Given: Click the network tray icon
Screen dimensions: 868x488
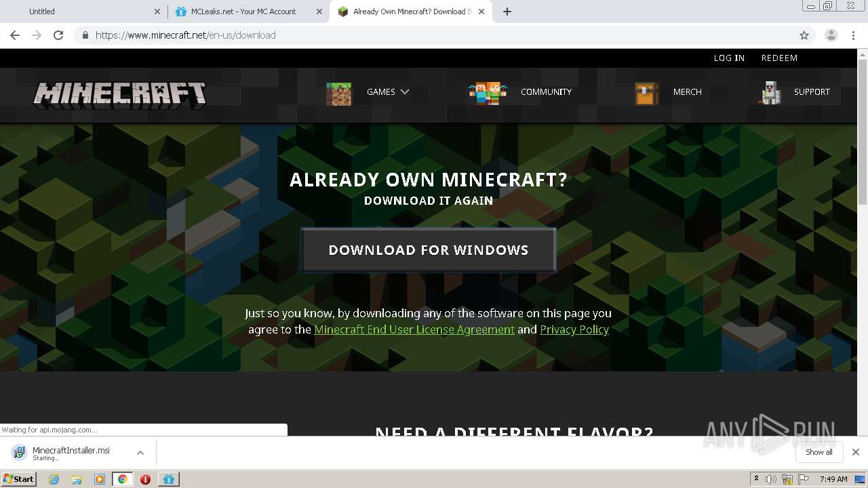Looking at the screenshot, I should [787, 479].
